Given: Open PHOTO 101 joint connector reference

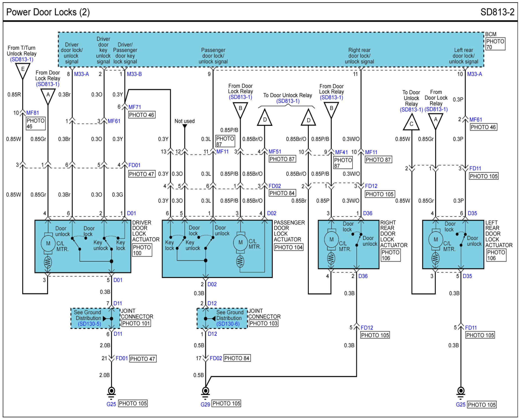Looking at the screenshot, I should click(x=136, y=323).
